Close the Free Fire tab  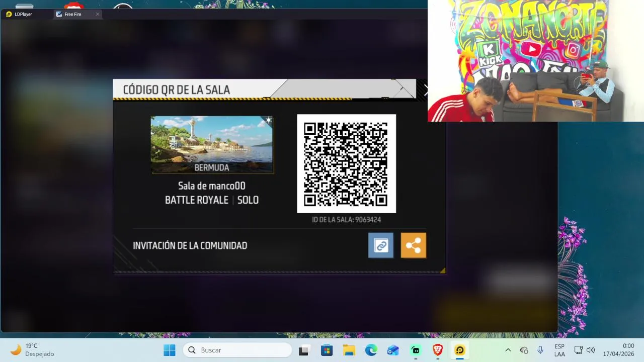pyautogui.click(x=98, y=14)
